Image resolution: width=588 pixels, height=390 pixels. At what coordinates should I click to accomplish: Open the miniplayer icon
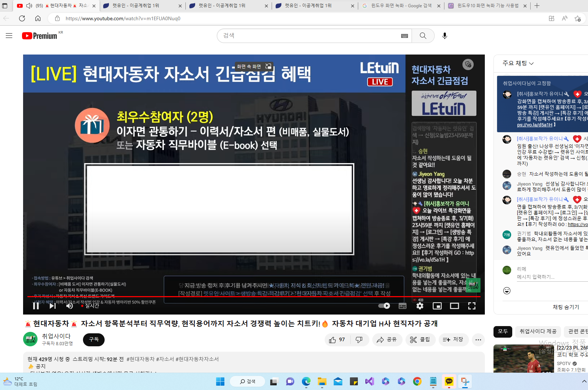tap(437, 306)
